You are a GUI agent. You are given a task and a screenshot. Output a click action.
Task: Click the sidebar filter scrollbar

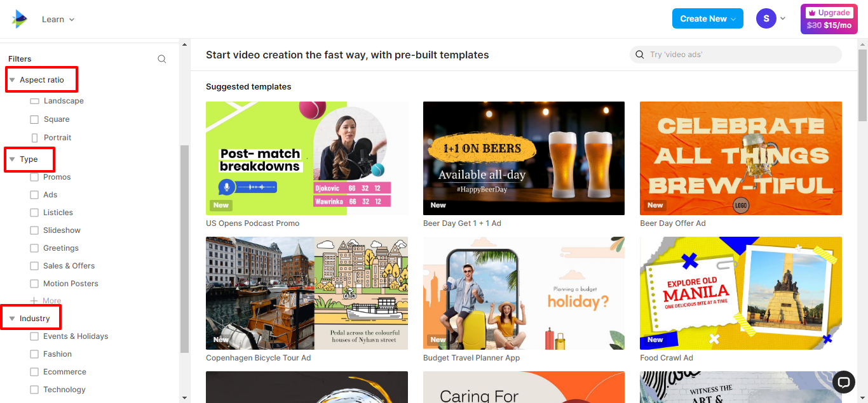(x=185, y=249)
